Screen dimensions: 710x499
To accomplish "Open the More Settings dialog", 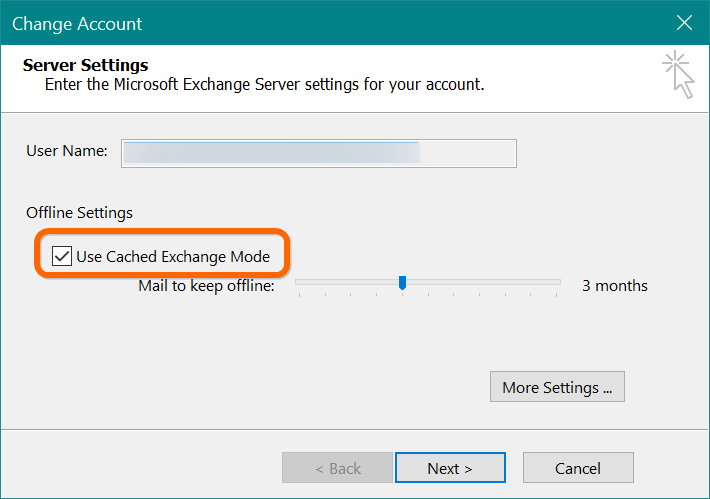I will pos(557,387).
